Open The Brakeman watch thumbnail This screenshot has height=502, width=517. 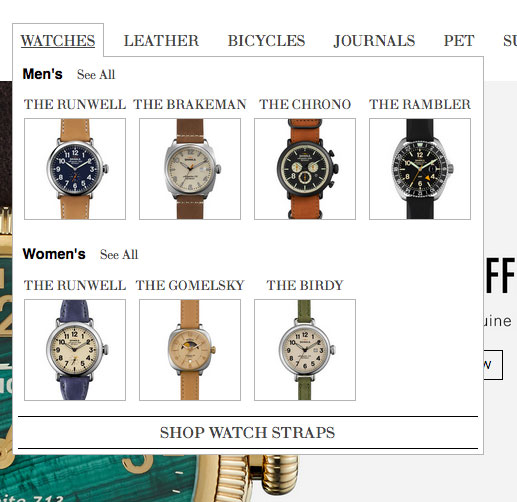point(190,169)
